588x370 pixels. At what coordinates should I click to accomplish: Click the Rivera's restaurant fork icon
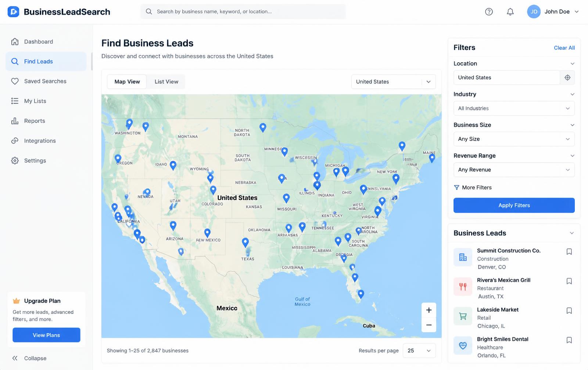[463, 287]
